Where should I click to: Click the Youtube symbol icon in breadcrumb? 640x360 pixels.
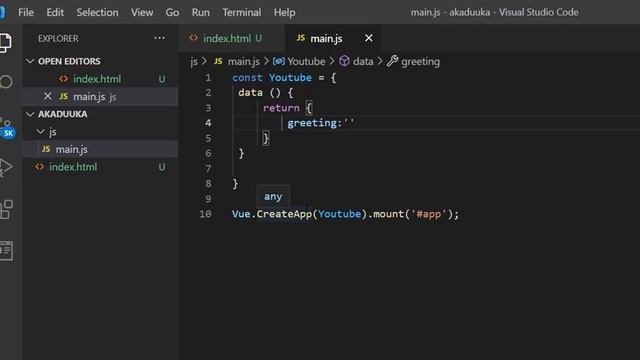[278, 61]
